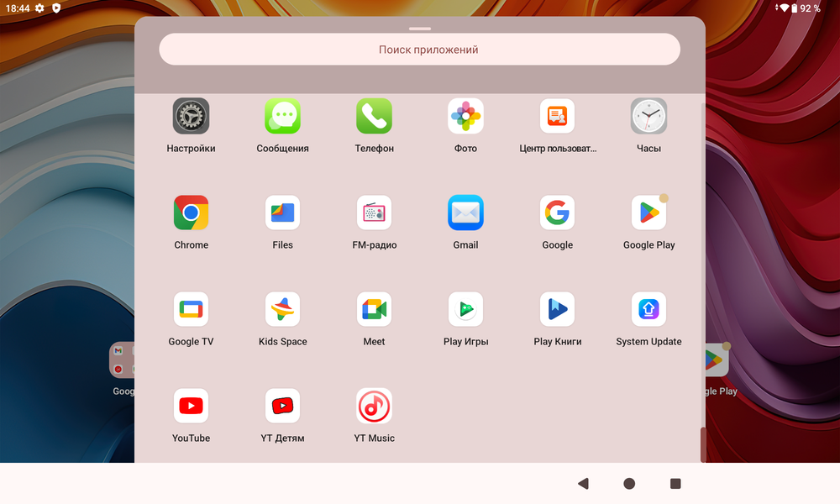Tap the shield icon in status bar
Viewport: 840px width, 504px height.
(56, 8)
